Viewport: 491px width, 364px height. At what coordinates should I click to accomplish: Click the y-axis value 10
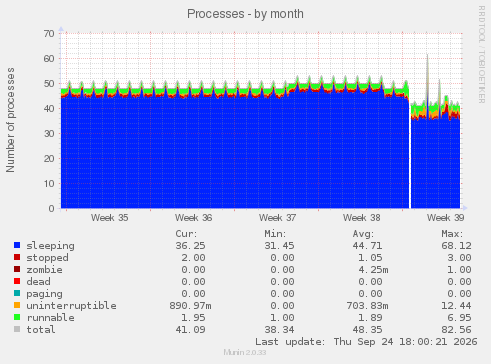49,183
